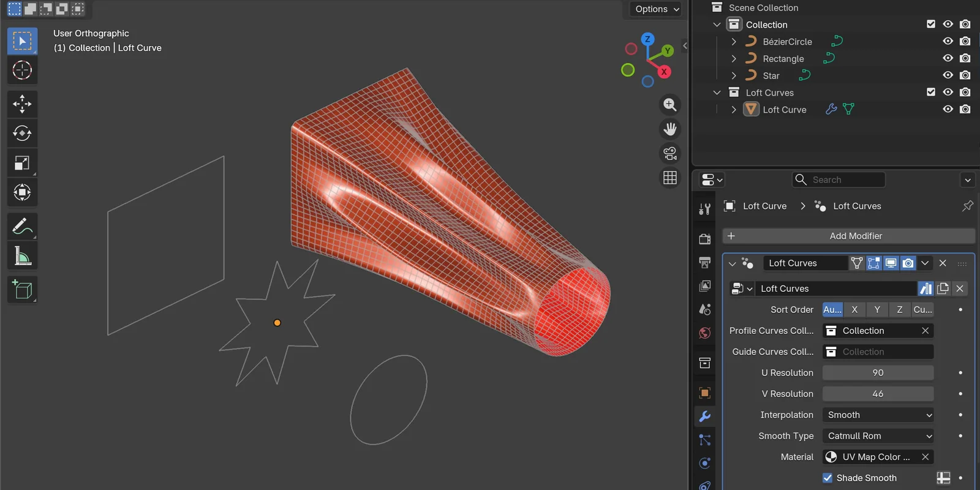
Task: Set select mode to new selection
Action: point(15,9)
